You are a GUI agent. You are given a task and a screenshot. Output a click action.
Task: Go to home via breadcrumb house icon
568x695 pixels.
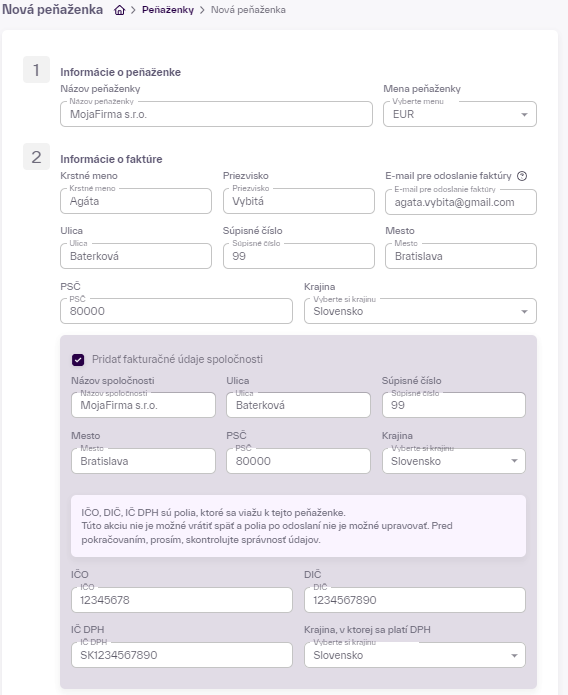coord(119,10)
